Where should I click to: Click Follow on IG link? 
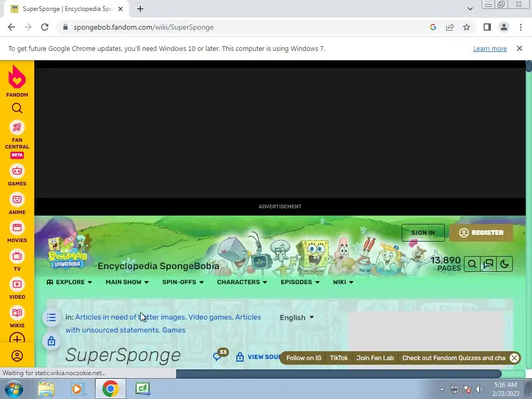coord(303,358)
